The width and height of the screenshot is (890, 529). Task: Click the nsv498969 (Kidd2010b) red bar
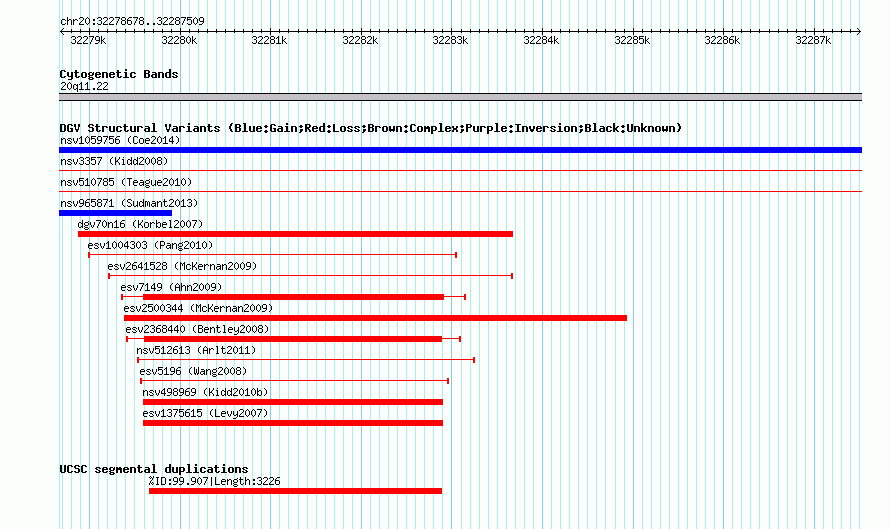tap(293, 402)
